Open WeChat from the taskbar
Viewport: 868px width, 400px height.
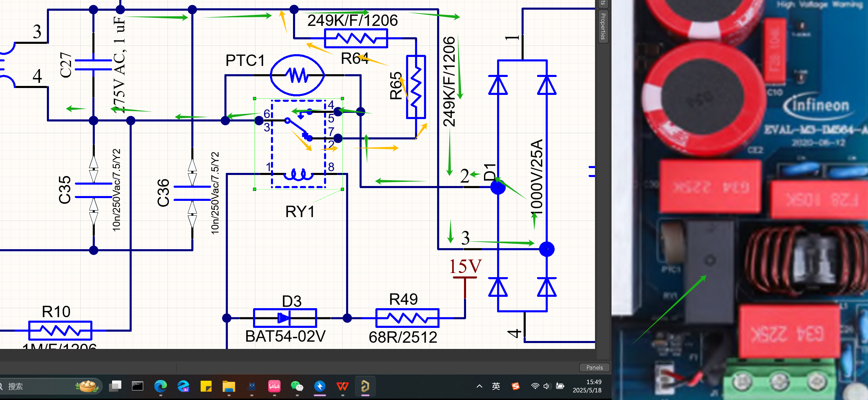(x=297, y=386)
